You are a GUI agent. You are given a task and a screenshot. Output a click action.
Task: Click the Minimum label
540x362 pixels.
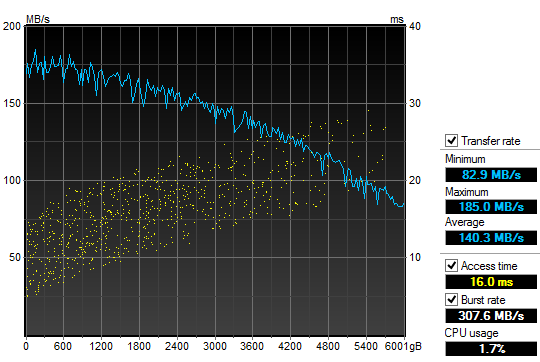pos(465,159)
